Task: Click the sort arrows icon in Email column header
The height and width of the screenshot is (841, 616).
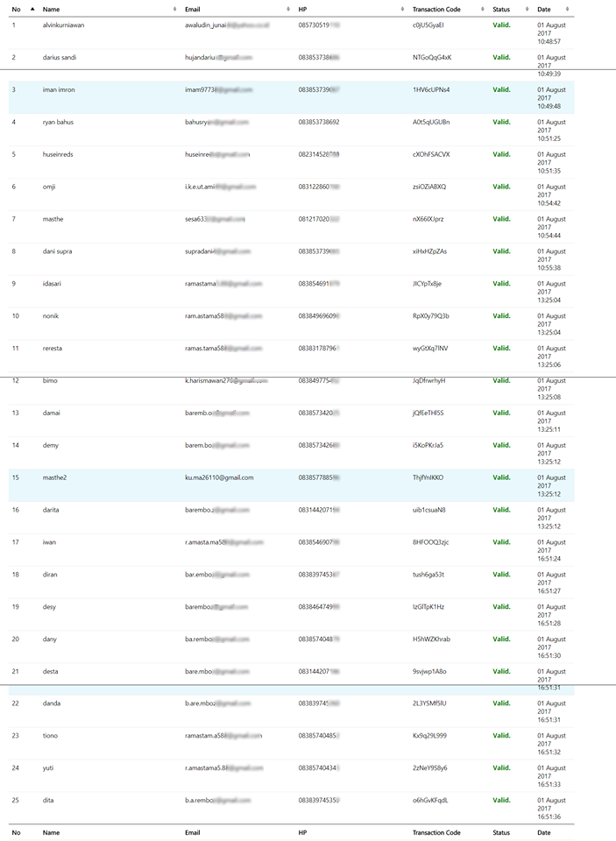Action: [288, 9]
